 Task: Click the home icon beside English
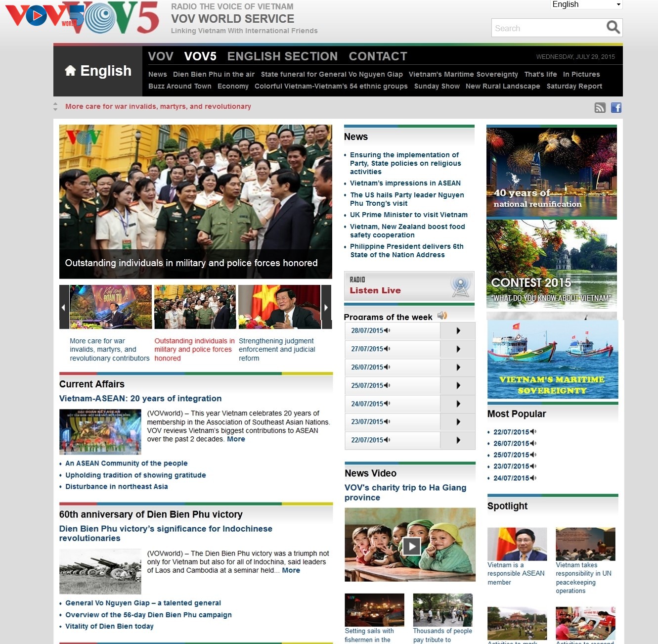(70, 71)
